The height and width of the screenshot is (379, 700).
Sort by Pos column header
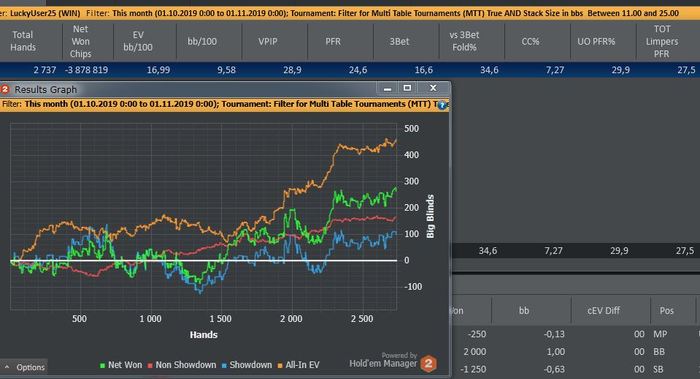pyautogui.click(x=667, y=310)
